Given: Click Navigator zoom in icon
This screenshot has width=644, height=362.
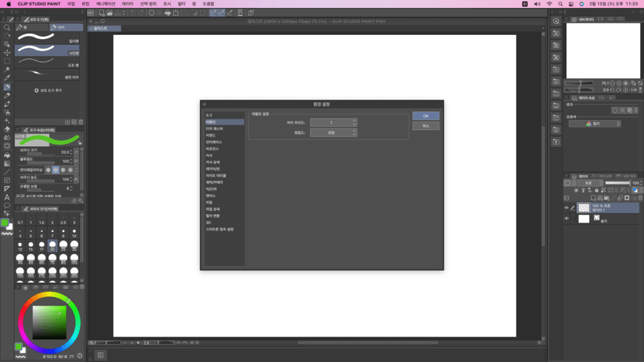Looking at the screenshot, I should 619,83.
